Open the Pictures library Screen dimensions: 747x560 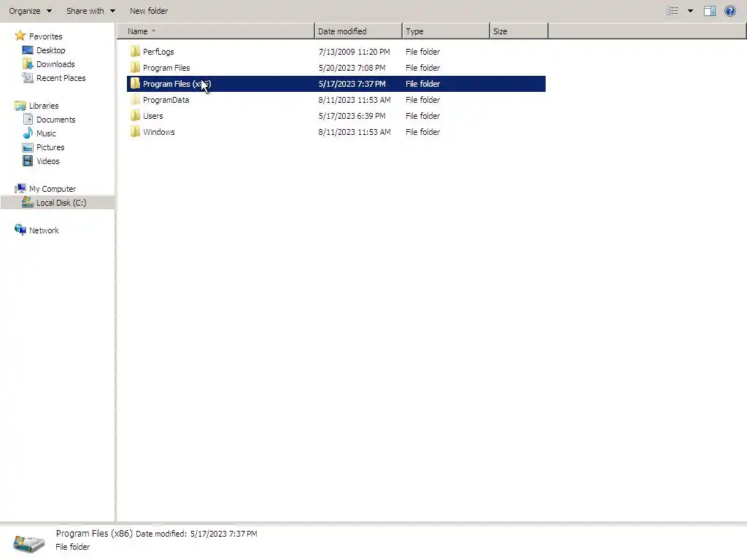coord(50,147)
